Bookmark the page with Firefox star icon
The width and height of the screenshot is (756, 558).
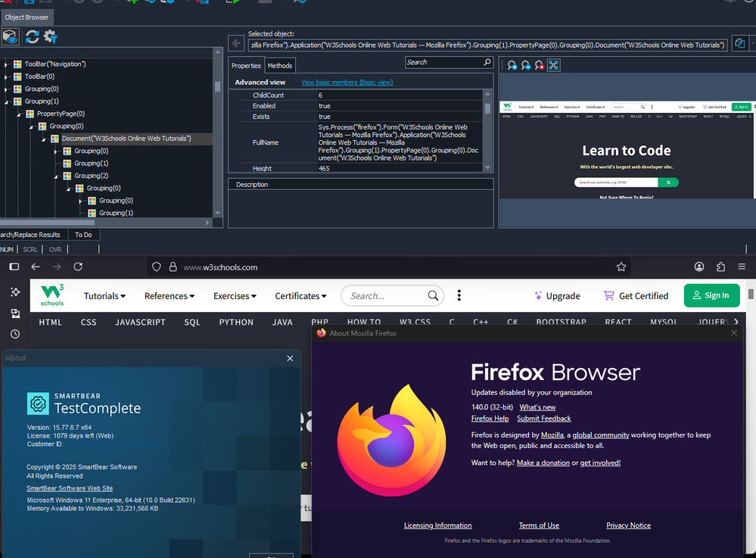[621, 267]
